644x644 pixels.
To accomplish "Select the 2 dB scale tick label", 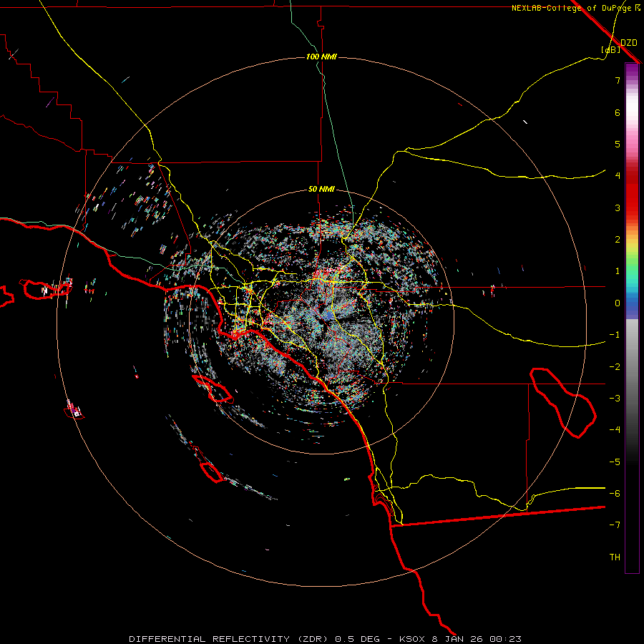I will click(x=618, y=240).
